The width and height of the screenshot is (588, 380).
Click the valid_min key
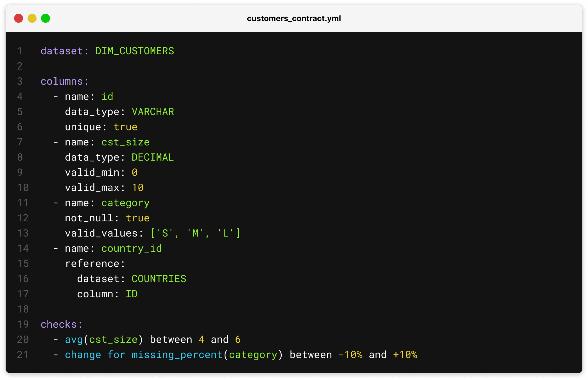[x=95, y=172]
